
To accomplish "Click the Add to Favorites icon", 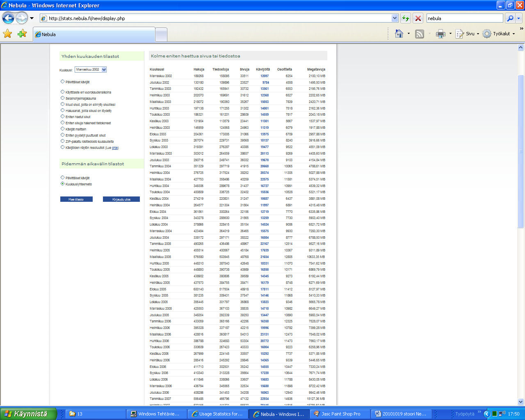I will click(22, 34).
